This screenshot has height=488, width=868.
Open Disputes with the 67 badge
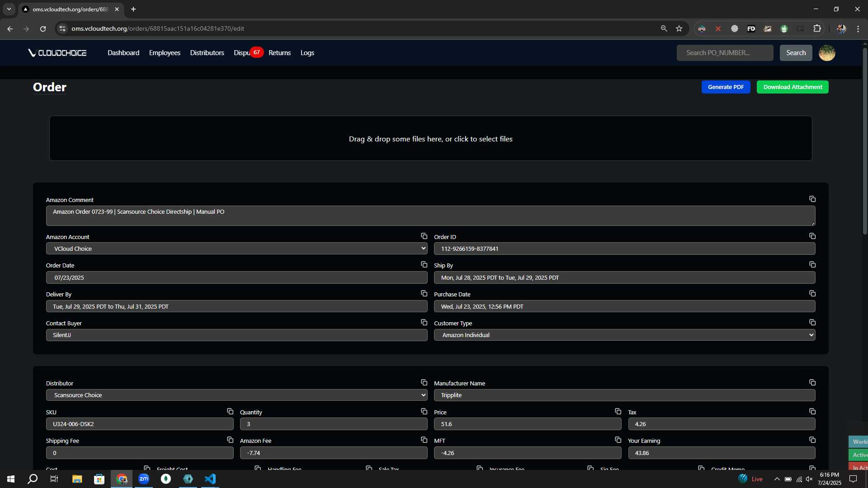(x=248, y=53)
